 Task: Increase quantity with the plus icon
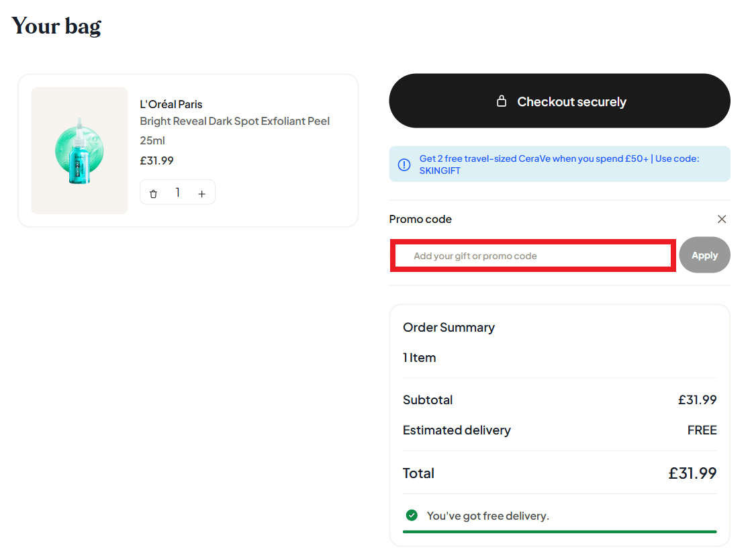click(x=201, y=193)
